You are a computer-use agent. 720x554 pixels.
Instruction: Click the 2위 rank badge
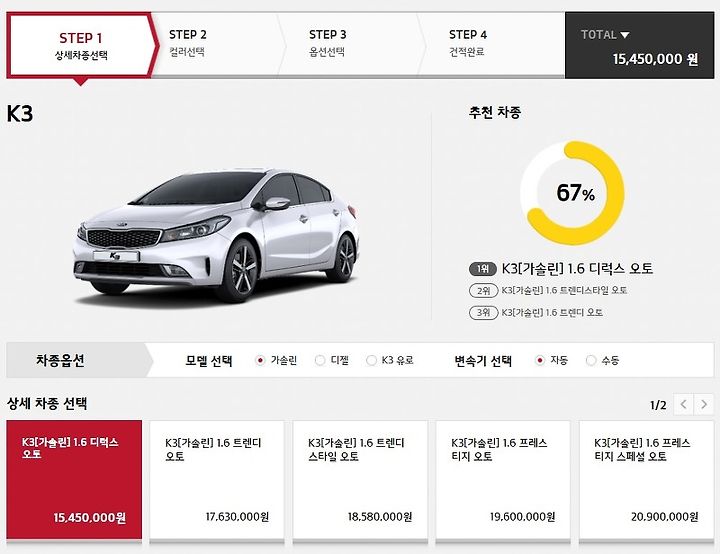coord(484,291)
